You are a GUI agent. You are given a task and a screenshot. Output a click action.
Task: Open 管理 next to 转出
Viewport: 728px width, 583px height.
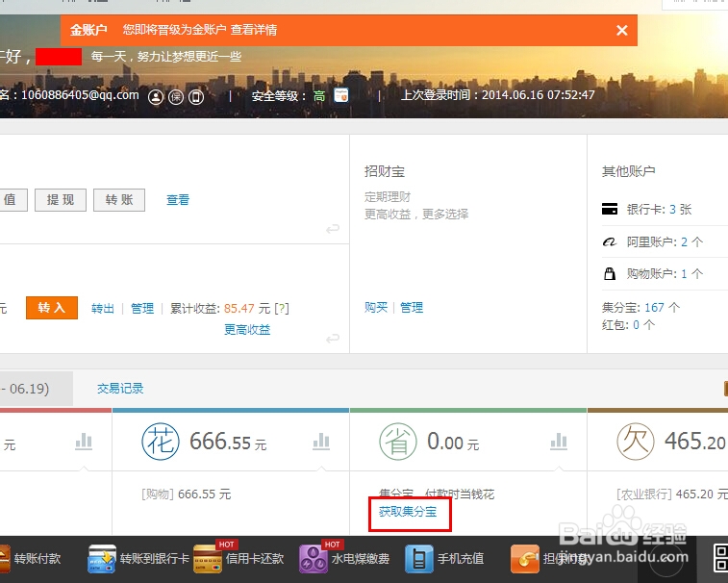[142, 309]
